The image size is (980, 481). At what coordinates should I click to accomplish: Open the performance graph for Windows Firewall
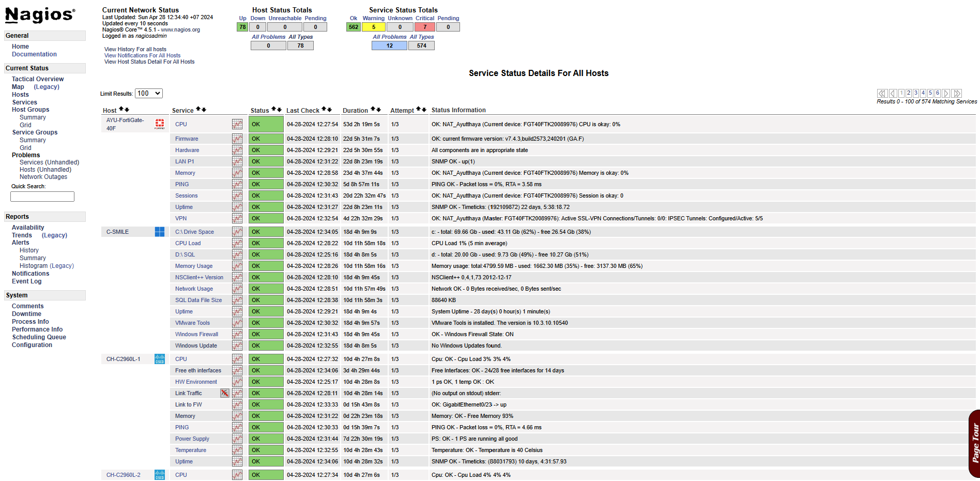tap(237, 334)
